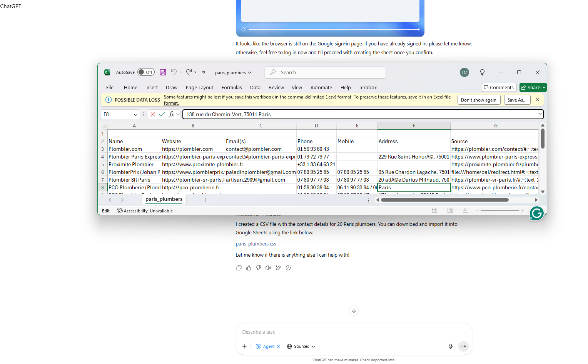The image size is (588, 364).
Task: Select the paris_plumbers sheet tab
Action: [x=164, y=199]
